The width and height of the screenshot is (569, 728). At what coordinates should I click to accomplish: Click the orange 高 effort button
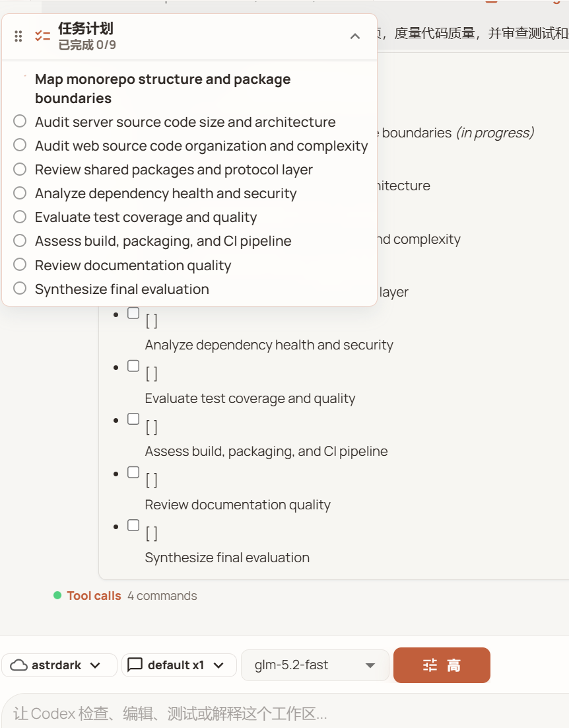[442, 665]
